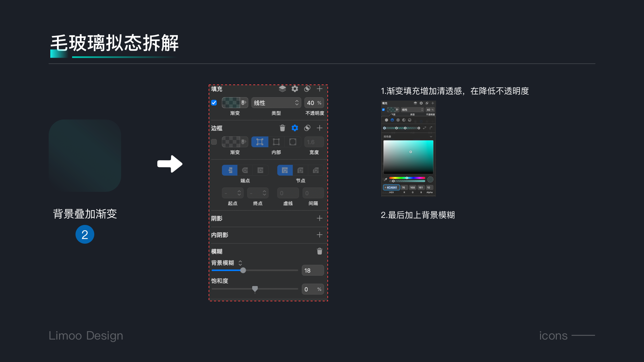644x362 pixels.
Task: Open the gear settings in 填充 header
Action: pyautogui.click(x=295, y=89)
